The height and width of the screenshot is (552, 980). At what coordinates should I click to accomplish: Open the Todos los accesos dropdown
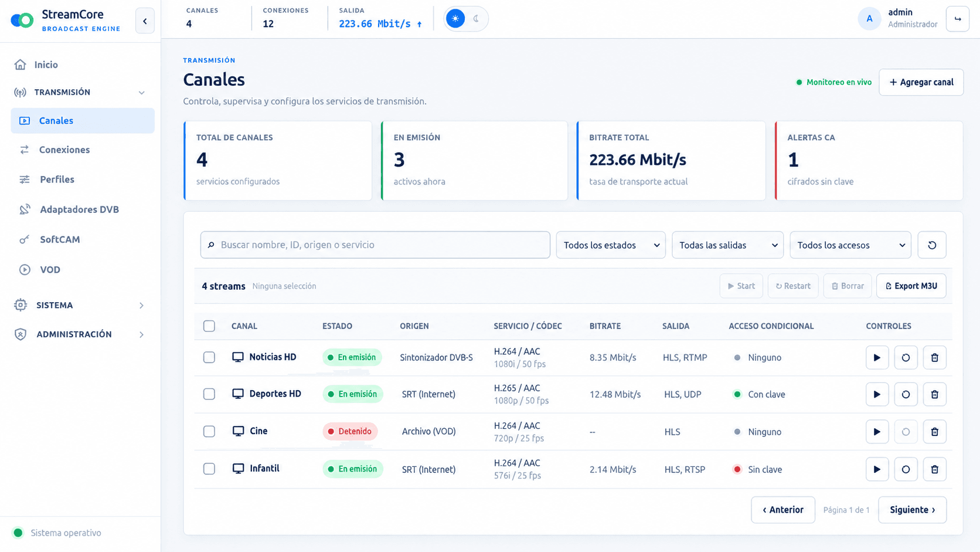tap(850, 245)
